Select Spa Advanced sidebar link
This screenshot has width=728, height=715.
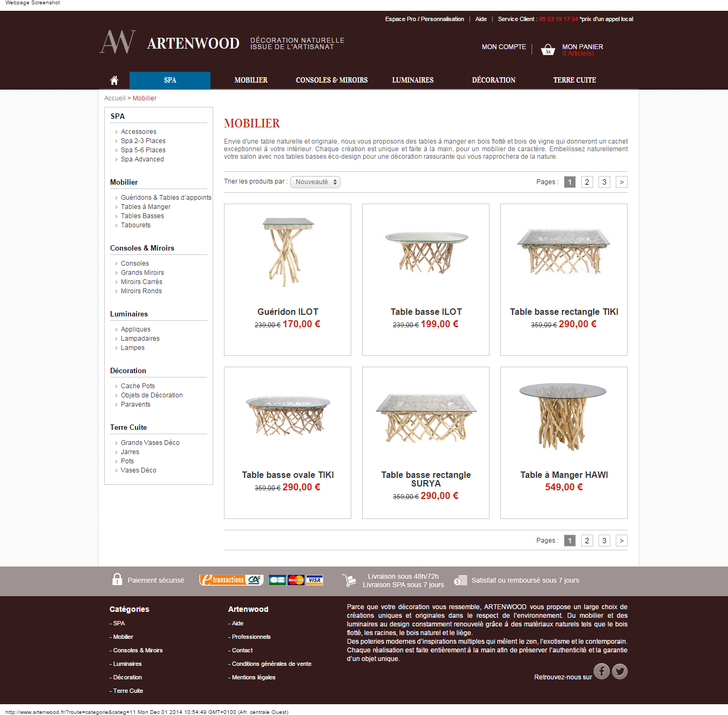click(x=142, y=159)
